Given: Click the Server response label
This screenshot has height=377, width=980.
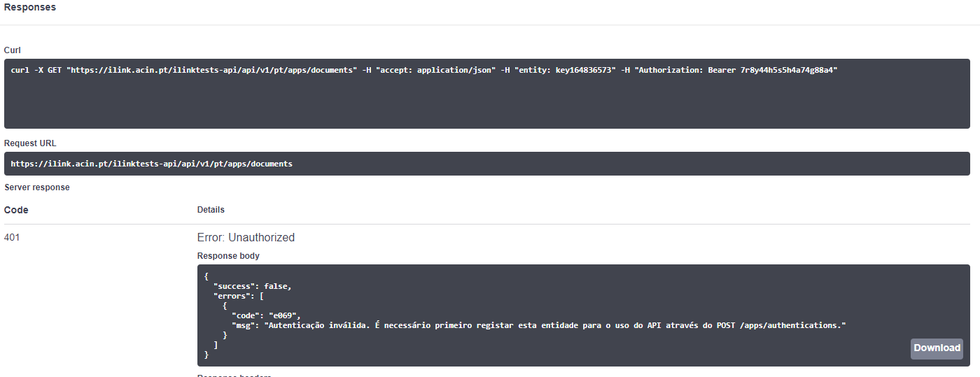Looking at the screenshot, I should pos(37,187).
